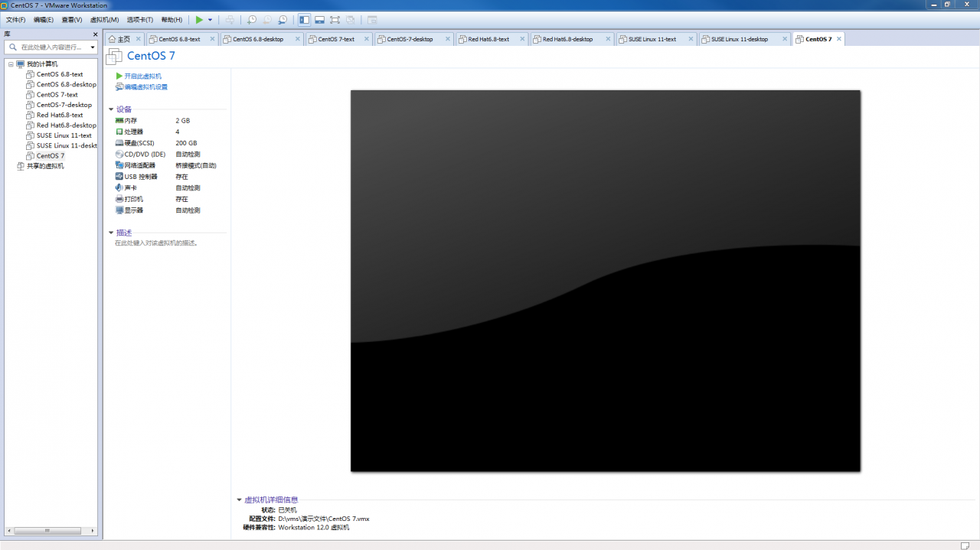Viewport: 980px width, 550px height.
Task: Open the 文件(F) menu
Action: [15, 20]
